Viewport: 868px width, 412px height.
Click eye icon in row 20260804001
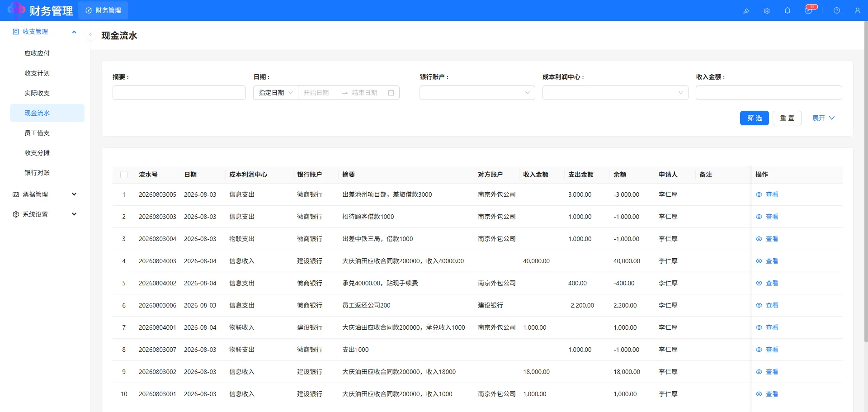pyautogui.click(x=759, y=327)
